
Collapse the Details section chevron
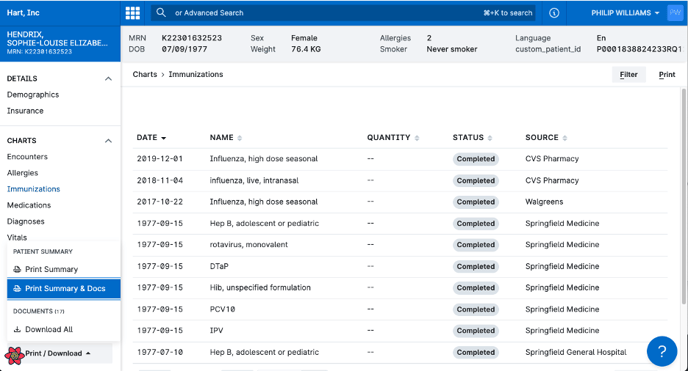(x=108, y=79)
